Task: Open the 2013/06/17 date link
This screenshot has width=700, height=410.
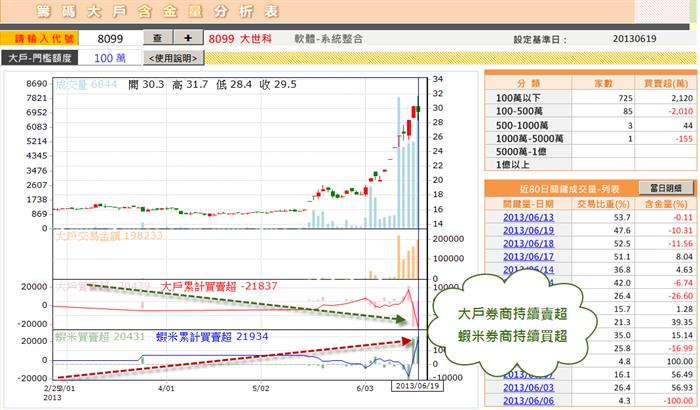Action: pyautogui.click(x=529, y=257)
